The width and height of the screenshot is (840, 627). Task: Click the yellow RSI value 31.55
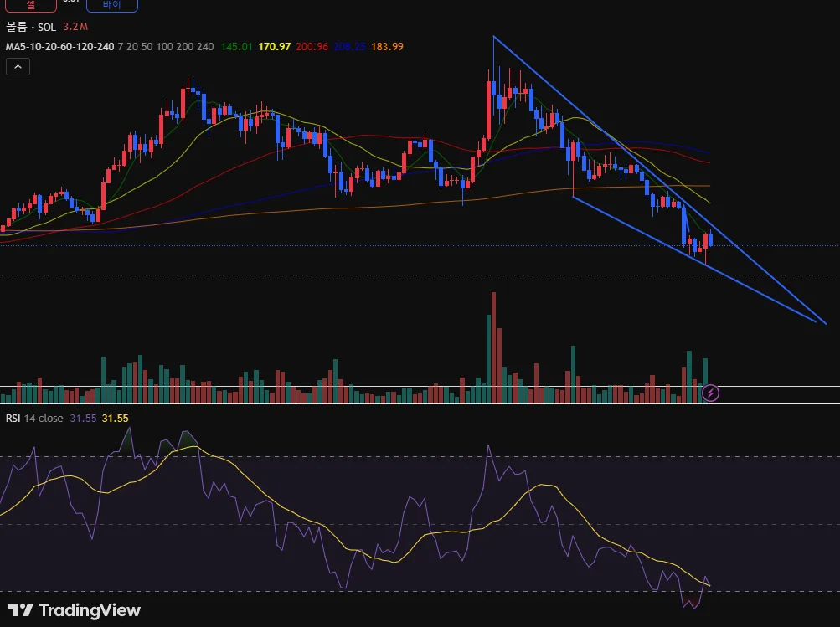116,419
